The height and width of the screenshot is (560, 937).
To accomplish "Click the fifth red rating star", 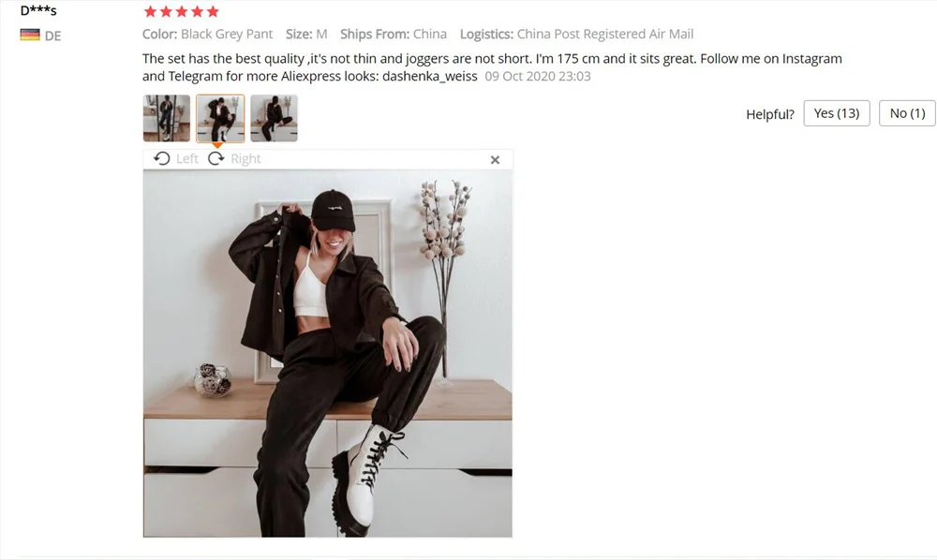I will click(x=213, y=11).
